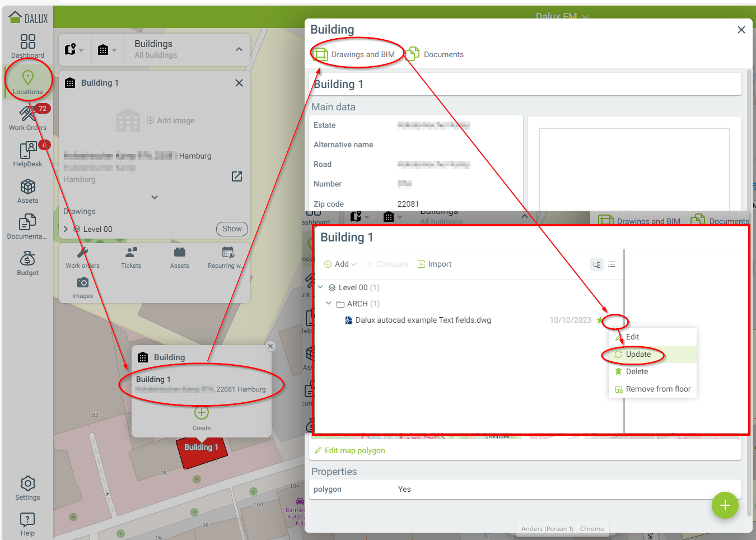
Task: Open Building 1 in external view icon
Action: (x=237, y=176)
